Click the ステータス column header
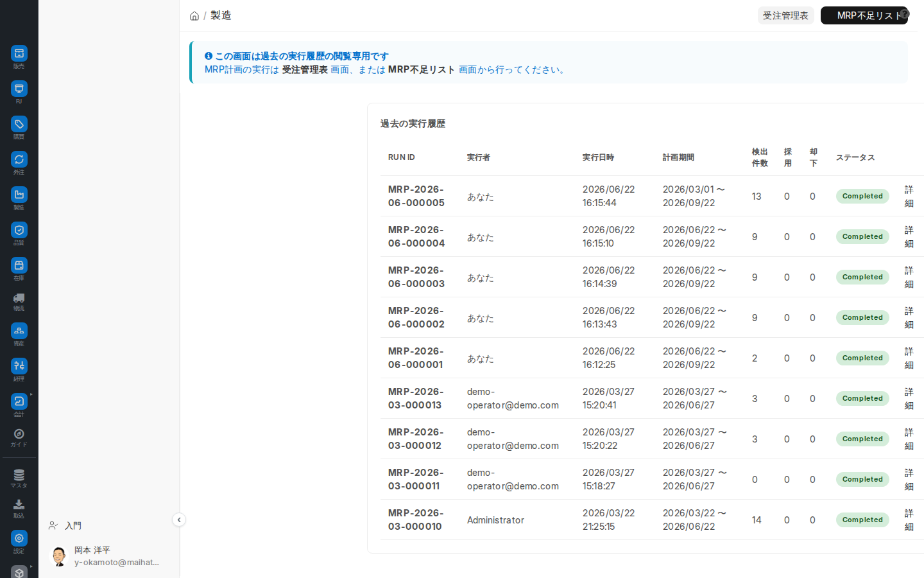Screen dimensions: 924x578 pos(855,157)
